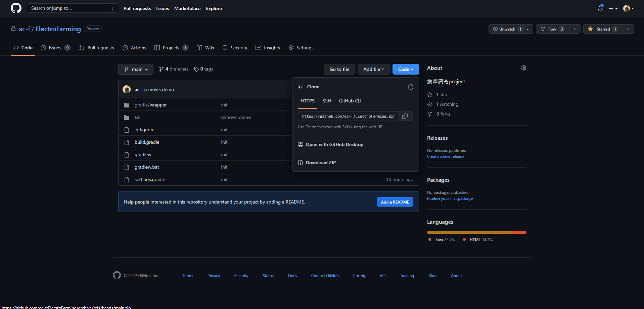Open the .gitignore file

[144, 130]
